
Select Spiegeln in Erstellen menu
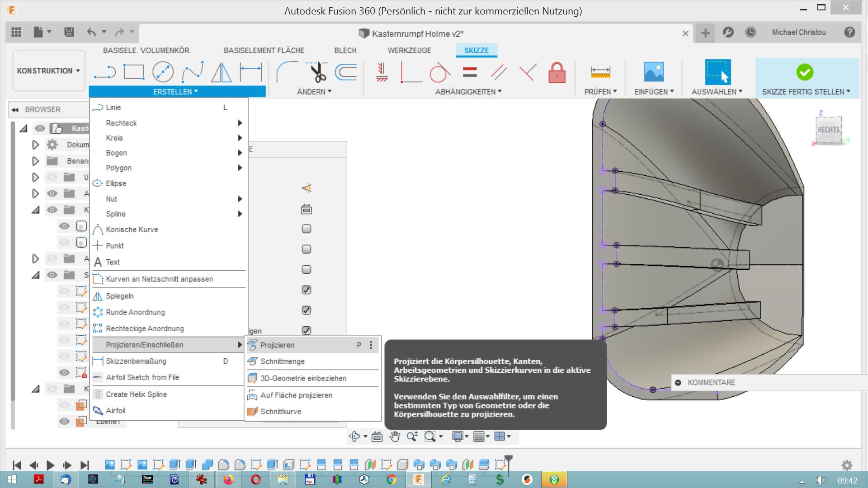click(x=120, y=296)
